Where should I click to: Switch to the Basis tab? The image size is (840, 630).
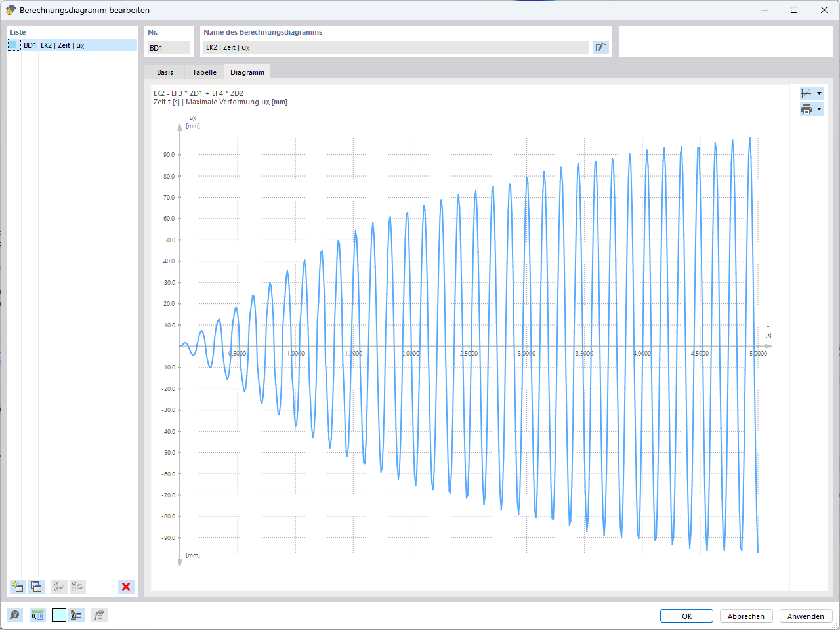[x=165, y=72]
